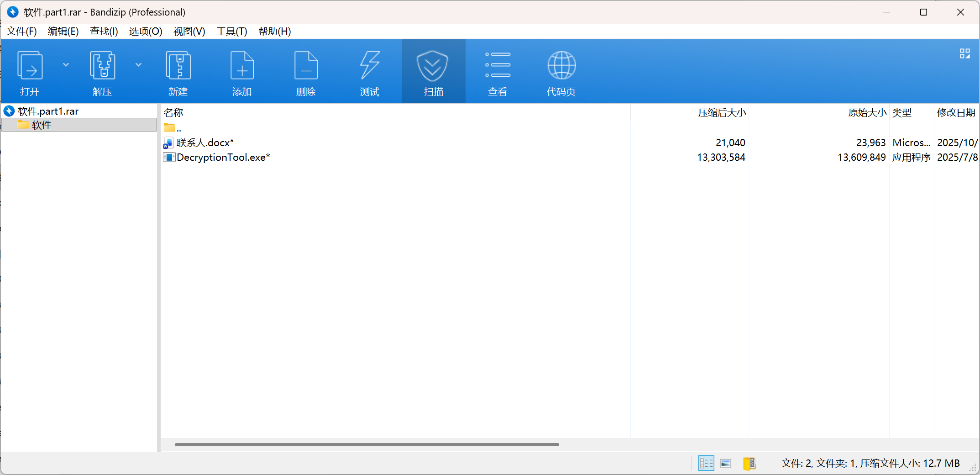Select the 软件 folder in tree

pos(79,125)
